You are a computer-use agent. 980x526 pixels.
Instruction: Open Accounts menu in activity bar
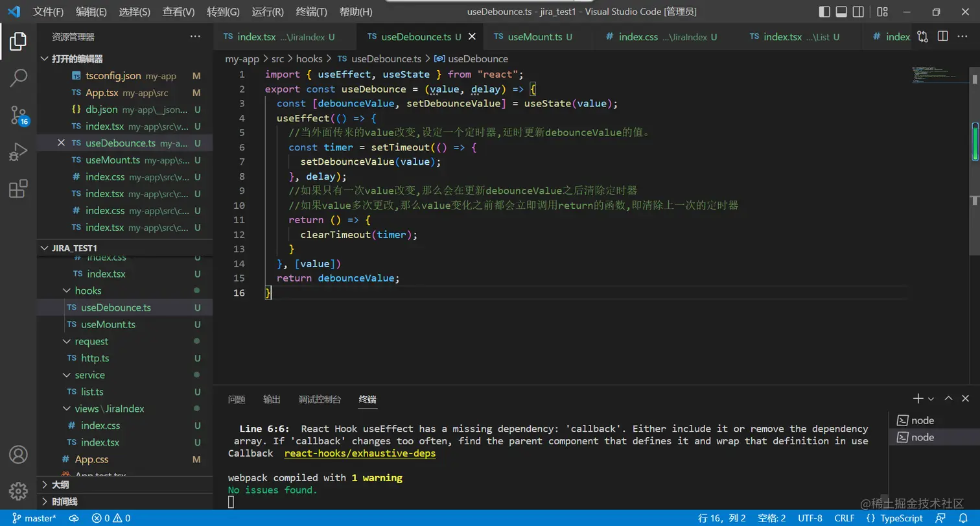coord(18,454)
